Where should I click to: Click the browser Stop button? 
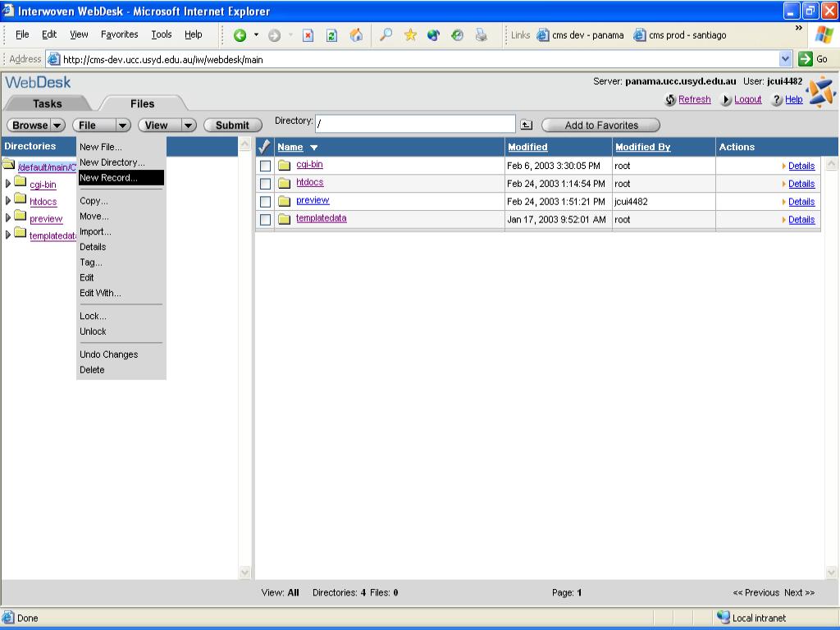[x=308, y=35]
